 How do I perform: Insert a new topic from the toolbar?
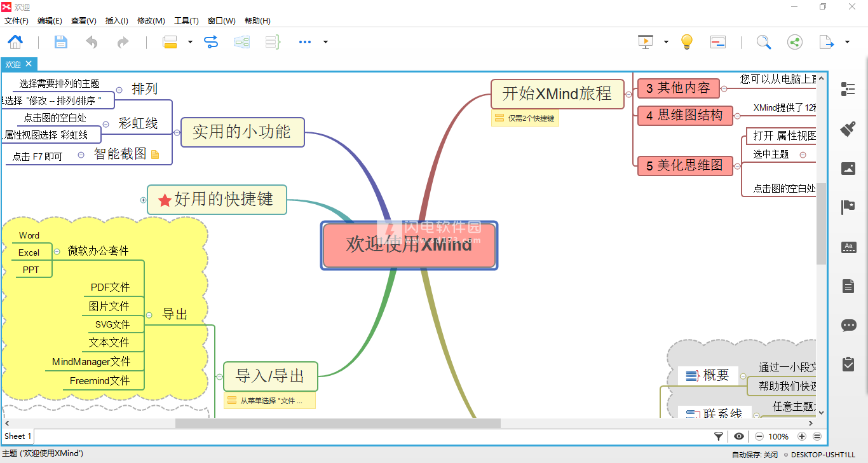[x=170, y=42]
